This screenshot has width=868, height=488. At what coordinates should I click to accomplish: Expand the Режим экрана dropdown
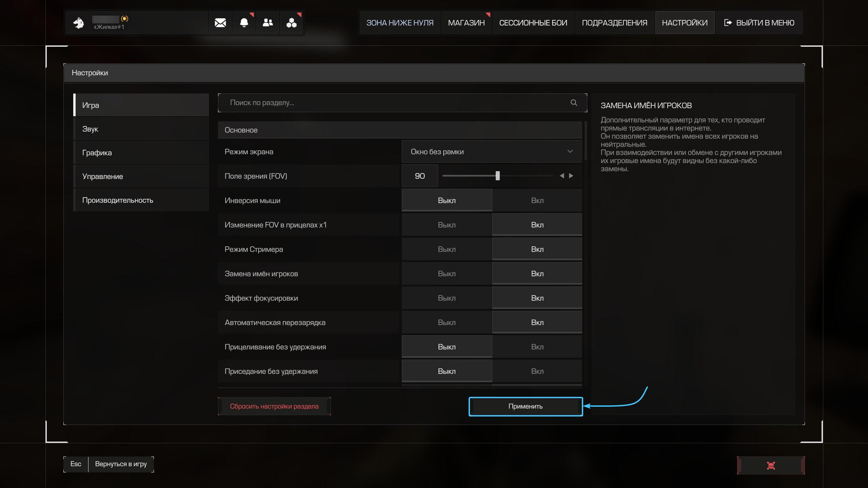click(x=492, y=151)
